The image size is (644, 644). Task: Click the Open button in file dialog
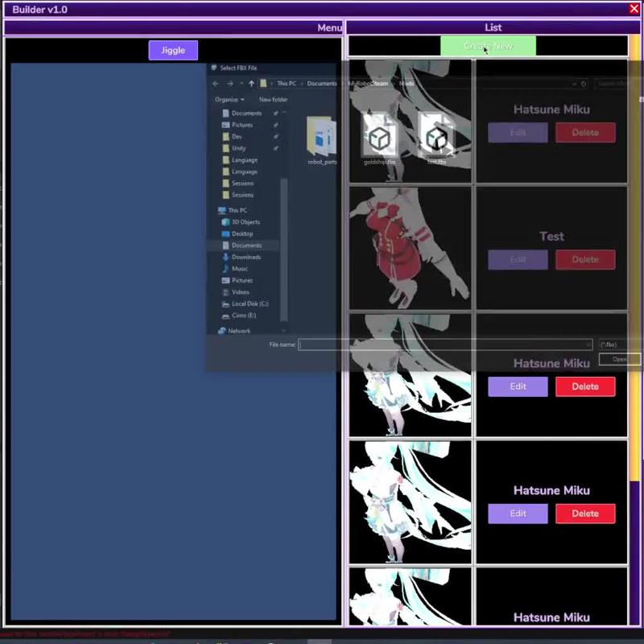click(x=619, y=359)
